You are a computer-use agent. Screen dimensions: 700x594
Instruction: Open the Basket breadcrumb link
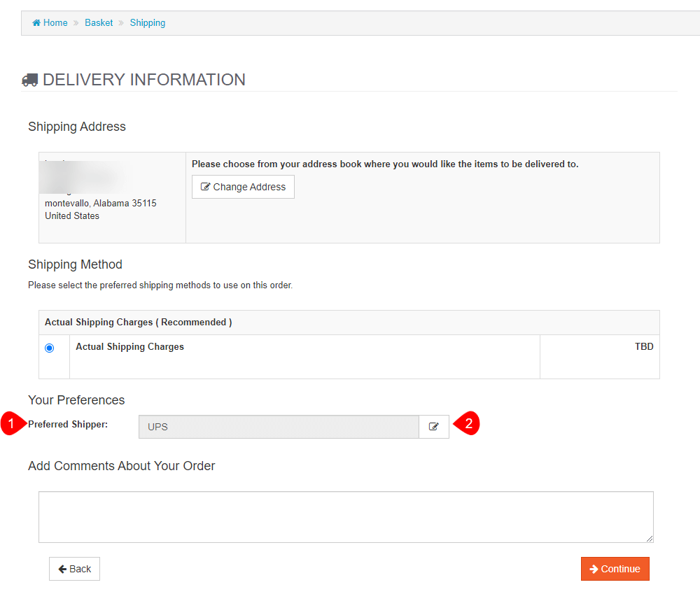point(99,23)
